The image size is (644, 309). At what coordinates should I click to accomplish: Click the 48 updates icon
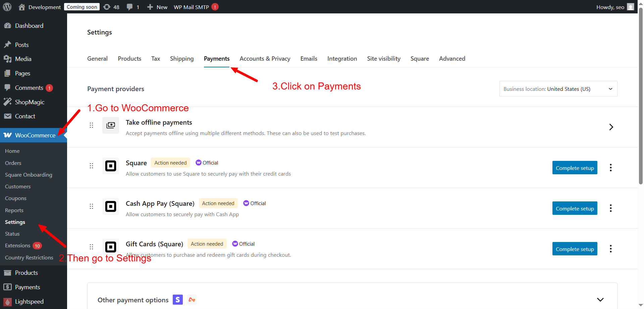pyautogui.click(x=107, y=7)
